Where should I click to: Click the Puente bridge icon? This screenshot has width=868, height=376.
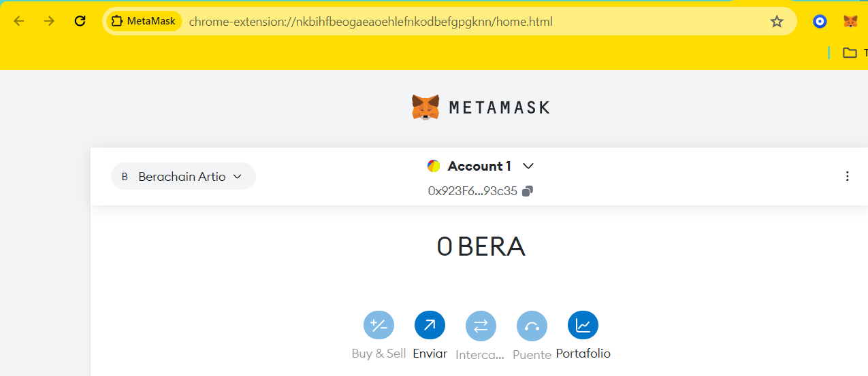532,326
